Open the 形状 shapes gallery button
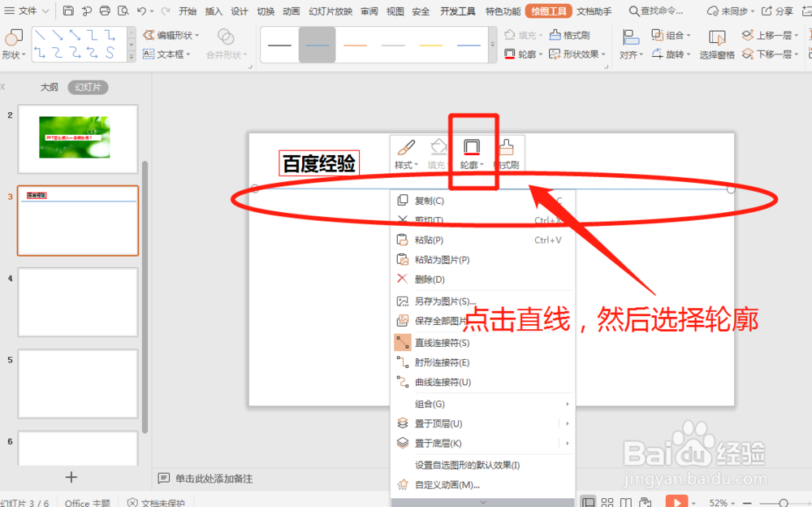 tap(14, 45)
